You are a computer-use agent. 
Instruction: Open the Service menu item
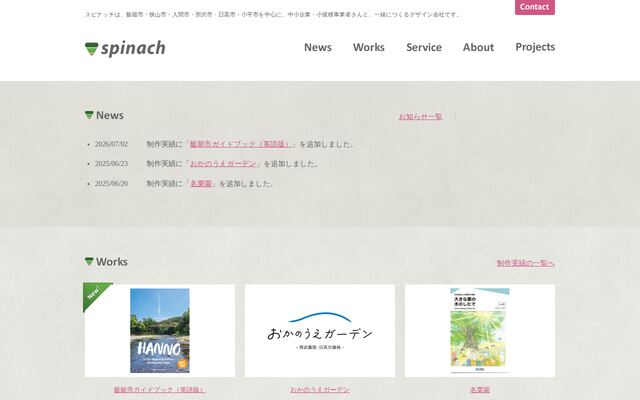(x=424, y=47)
